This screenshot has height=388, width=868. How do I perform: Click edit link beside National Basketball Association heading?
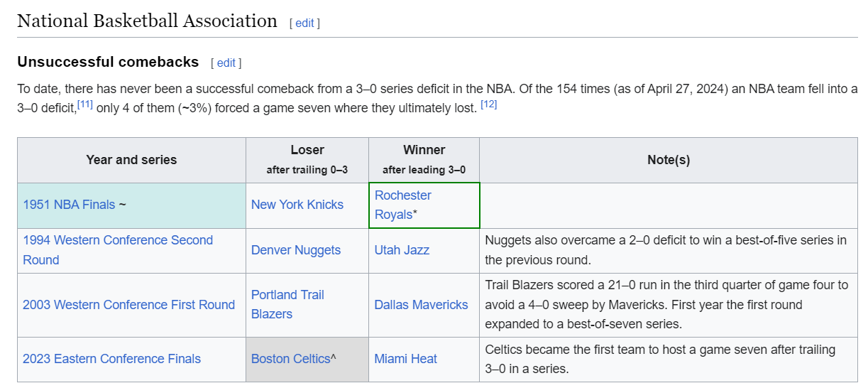pyautogui.click(x=304, y=23)
